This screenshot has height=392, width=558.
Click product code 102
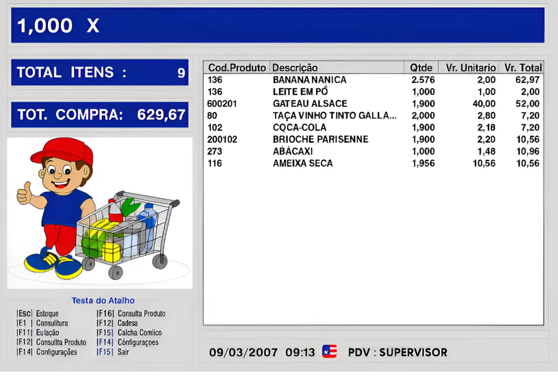215,127
